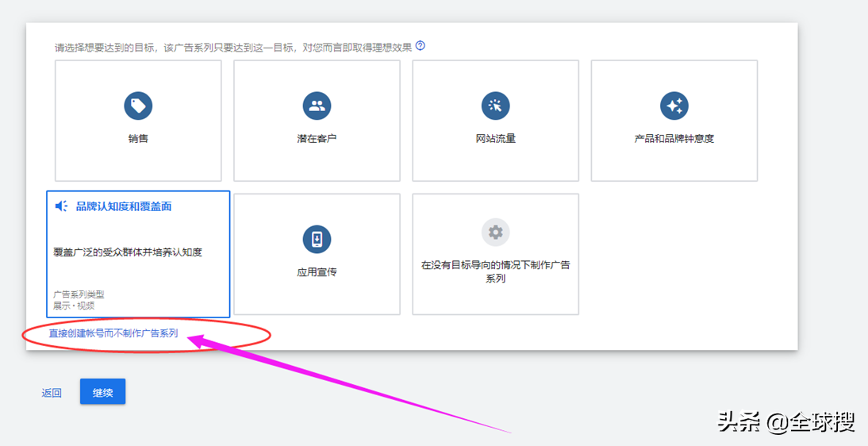
Task: Click the 覆盖广泛的受众群体并培养认知度 description
Action: tap(128, 252)
